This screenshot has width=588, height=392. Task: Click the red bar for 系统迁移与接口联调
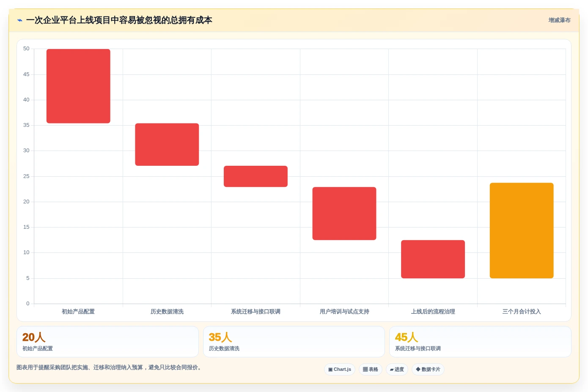click(x=256, y=176)
